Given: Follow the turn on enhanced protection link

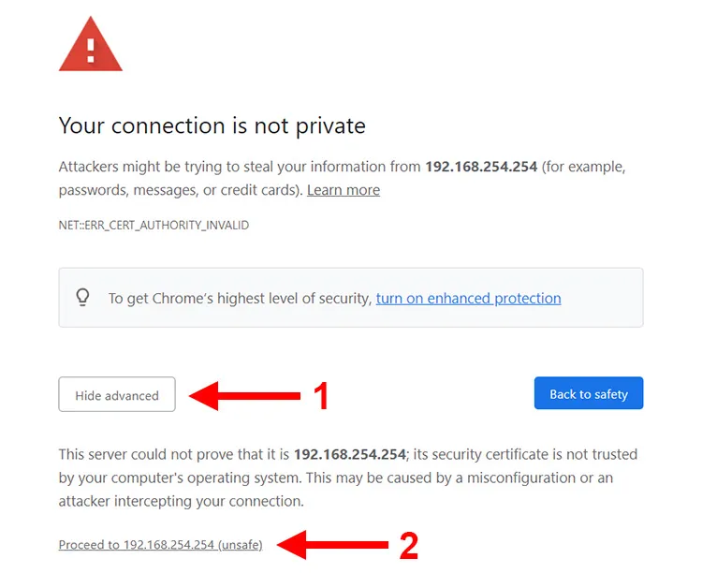Looking at the screenshot, I should coord(468,299).
